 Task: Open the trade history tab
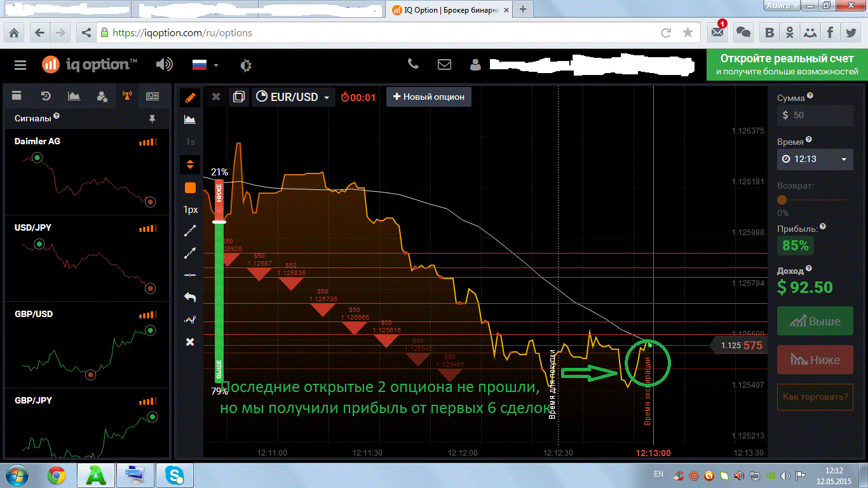46,96
